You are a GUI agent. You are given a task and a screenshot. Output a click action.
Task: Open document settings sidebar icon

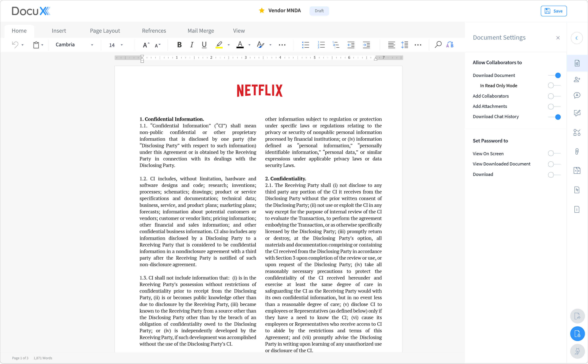577,63
